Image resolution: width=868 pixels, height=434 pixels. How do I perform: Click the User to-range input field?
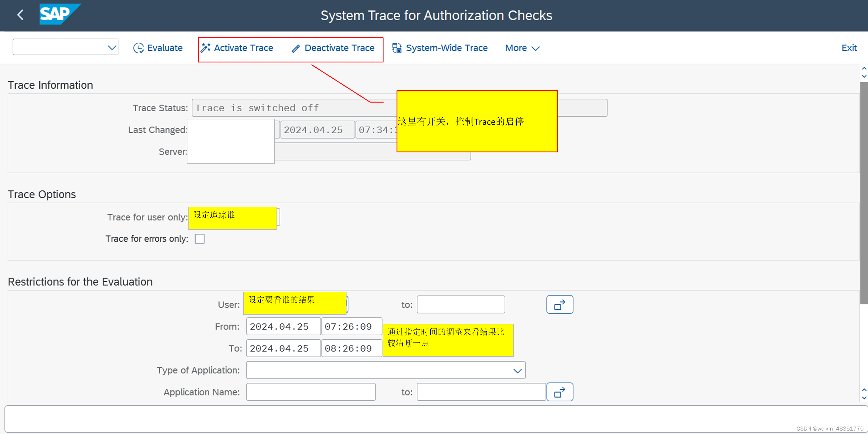(460, 304)
